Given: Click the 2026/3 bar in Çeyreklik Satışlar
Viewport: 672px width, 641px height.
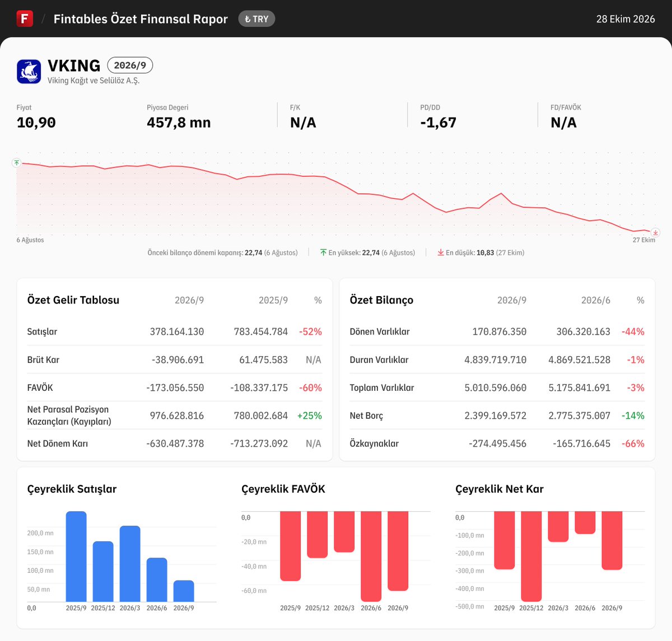Looking at the screenshot, I should click(x=130, y=564).
